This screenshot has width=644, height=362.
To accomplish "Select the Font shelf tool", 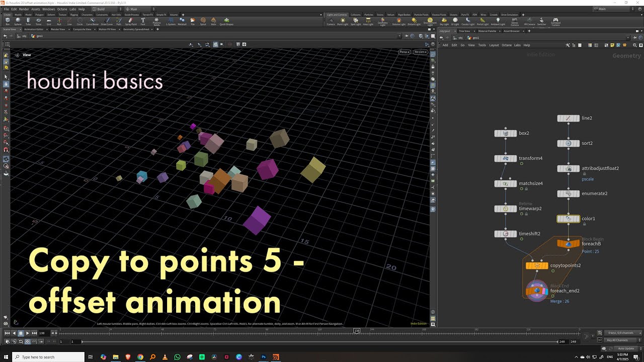I will (x=143, y=21).
